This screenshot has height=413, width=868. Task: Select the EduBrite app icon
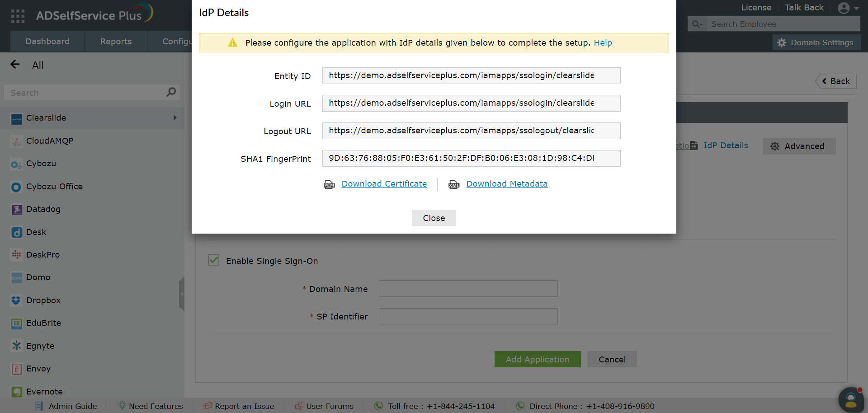pyautogui.click(x=17, y=323)
